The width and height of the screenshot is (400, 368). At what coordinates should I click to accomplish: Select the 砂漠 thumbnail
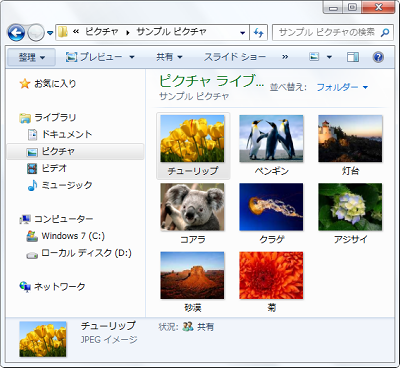(192, 275)
